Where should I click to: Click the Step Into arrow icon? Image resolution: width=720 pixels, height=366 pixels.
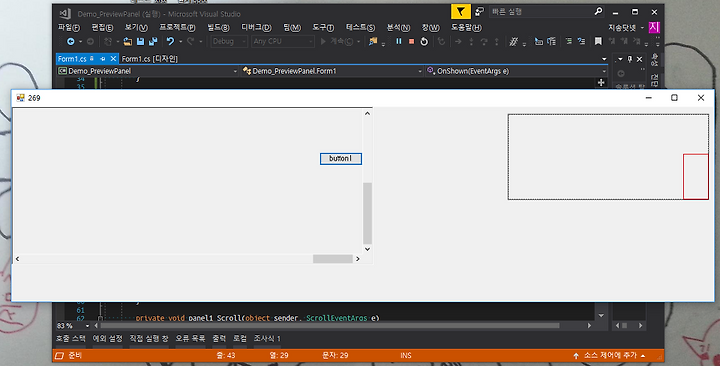pos(471,41)
